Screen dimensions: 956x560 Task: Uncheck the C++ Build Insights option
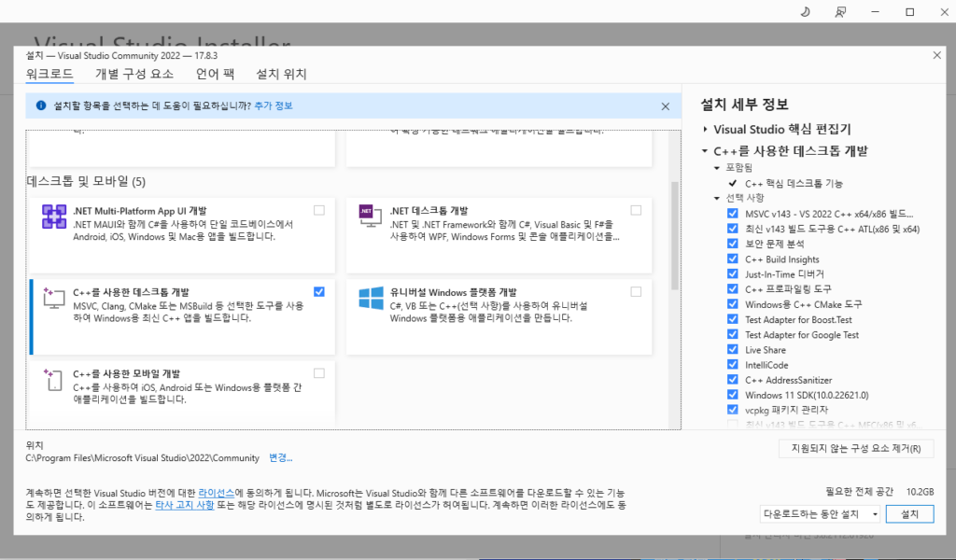pyautogui.click(x=732, y=259)
